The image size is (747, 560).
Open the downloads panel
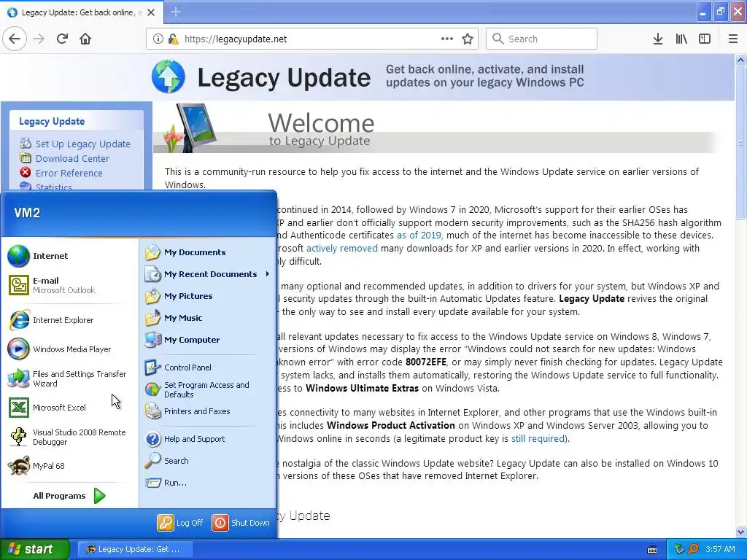pyautogui.click(x=658, y=39)
